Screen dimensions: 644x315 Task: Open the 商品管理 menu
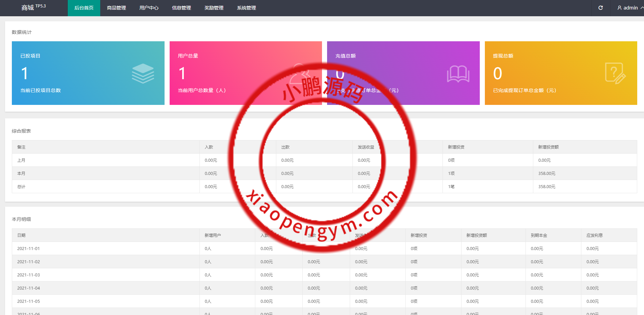click(116, 8)
